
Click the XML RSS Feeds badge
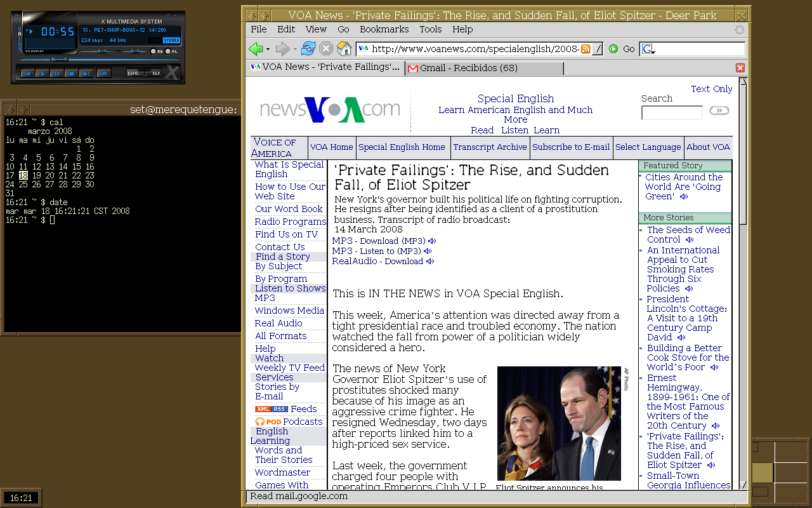coord(272,409)
